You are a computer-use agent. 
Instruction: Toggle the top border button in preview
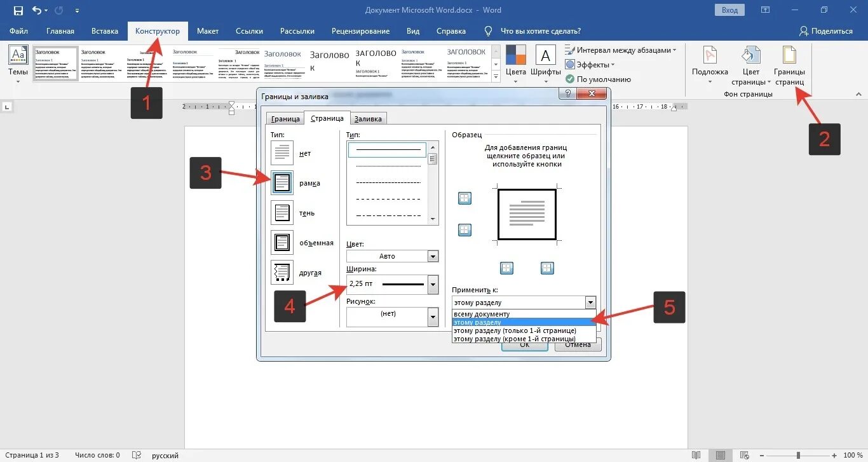point(465,199)
